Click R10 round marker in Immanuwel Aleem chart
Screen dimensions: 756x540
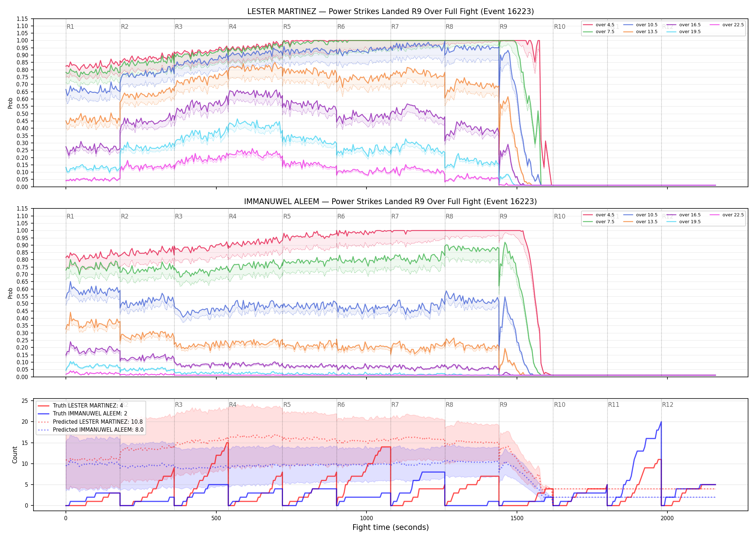point(559,216)
